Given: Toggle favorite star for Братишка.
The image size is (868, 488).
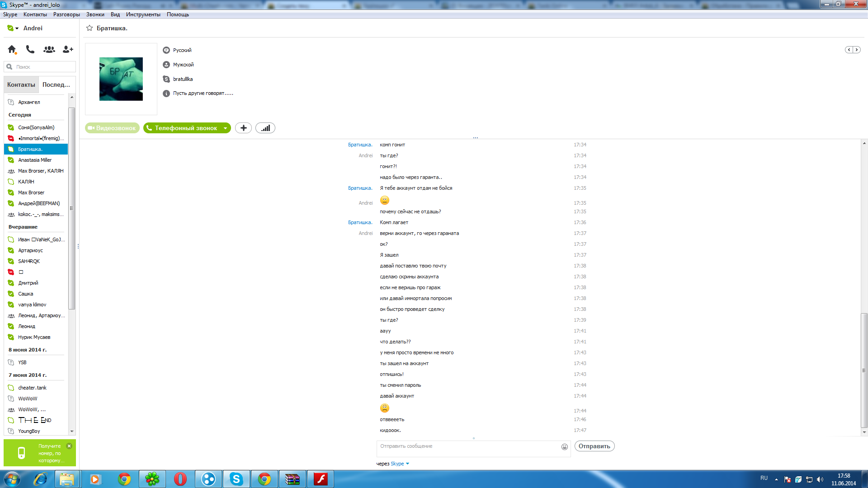Looking at the screenshot, I should click(x=90, y=28).
